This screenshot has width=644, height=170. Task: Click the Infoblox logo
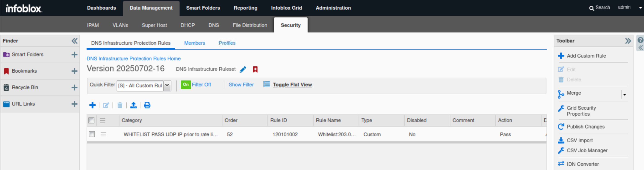(24, 8)
